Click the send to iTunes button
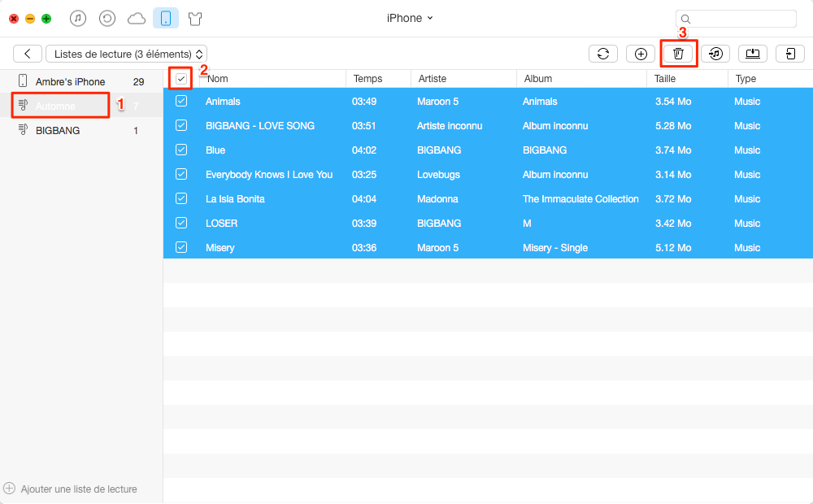813x504 pixels. (715, 54)
